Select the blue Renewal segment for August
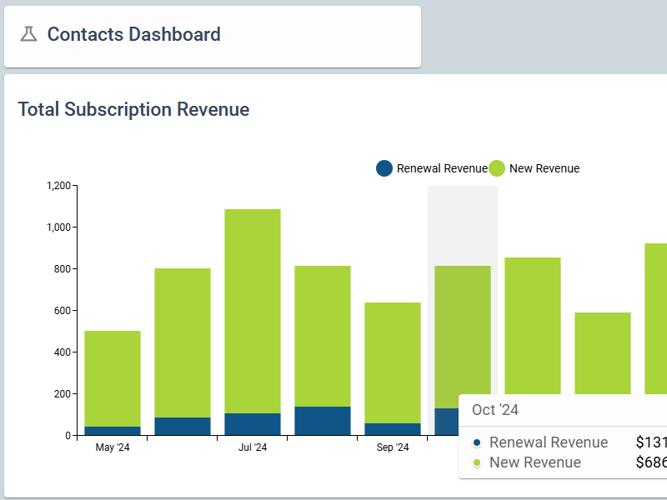Screen dimensions: 667x500 [x=322, y=421]
